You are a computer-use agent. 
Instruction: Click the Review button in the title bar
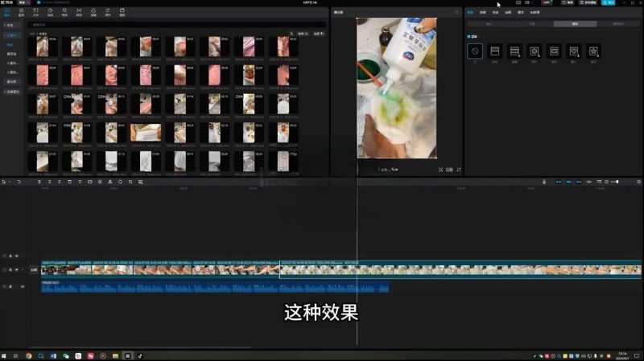(567, 2)
